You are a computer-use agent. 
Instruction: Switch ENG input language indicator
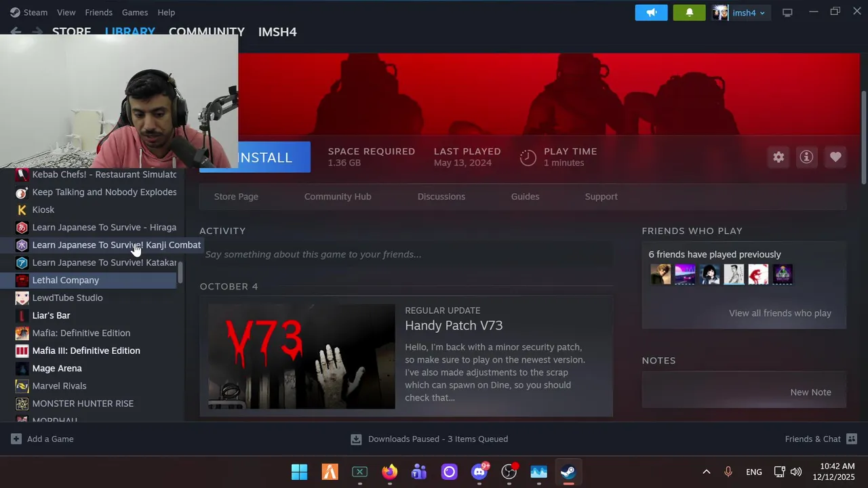753,472
